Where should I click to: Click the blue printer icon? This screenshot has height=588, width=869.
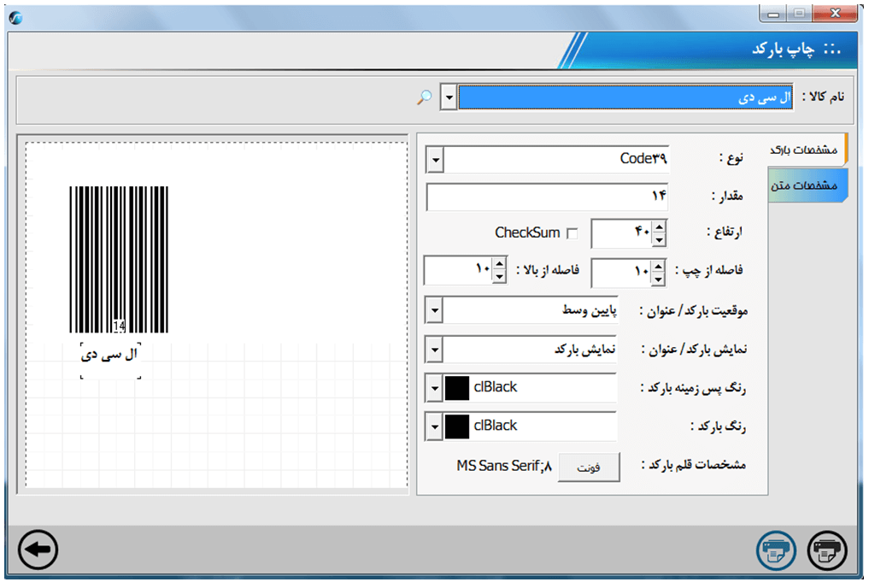pyautogui.click(x=777, y=550)
